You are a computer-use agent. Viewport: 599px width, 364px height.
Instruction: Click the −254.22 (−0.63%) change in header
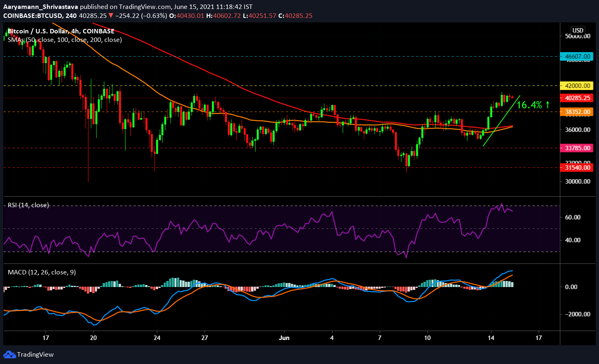point(141,15)
